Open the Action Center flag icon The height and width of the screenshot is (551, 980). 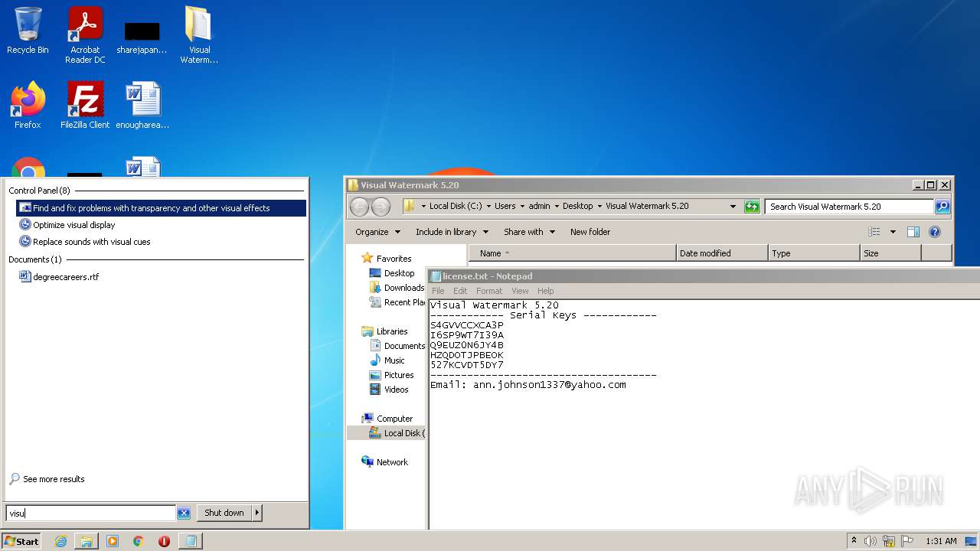point(907,541)
